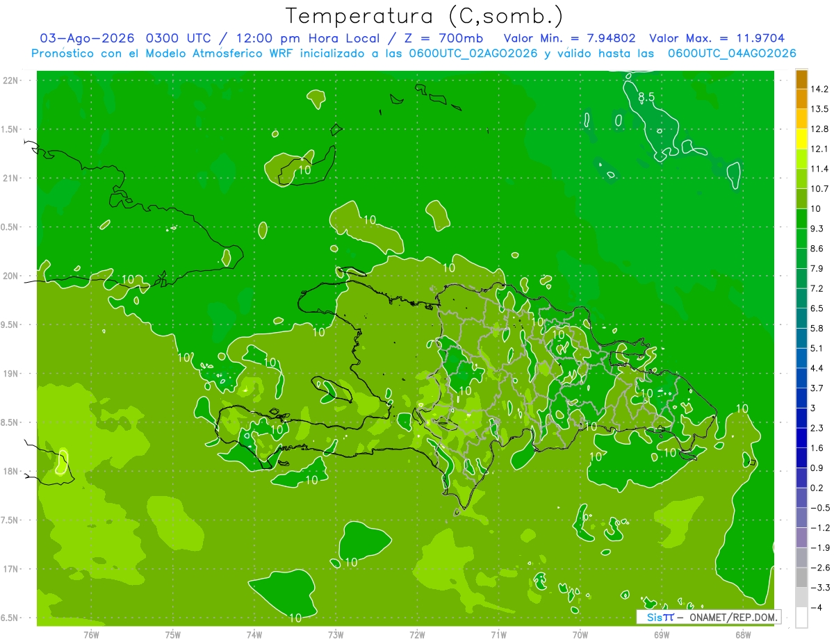Pick the lime swatch between 11.4 and 12.1
This screenshot has height=644, width=834.
coord(801,159)
